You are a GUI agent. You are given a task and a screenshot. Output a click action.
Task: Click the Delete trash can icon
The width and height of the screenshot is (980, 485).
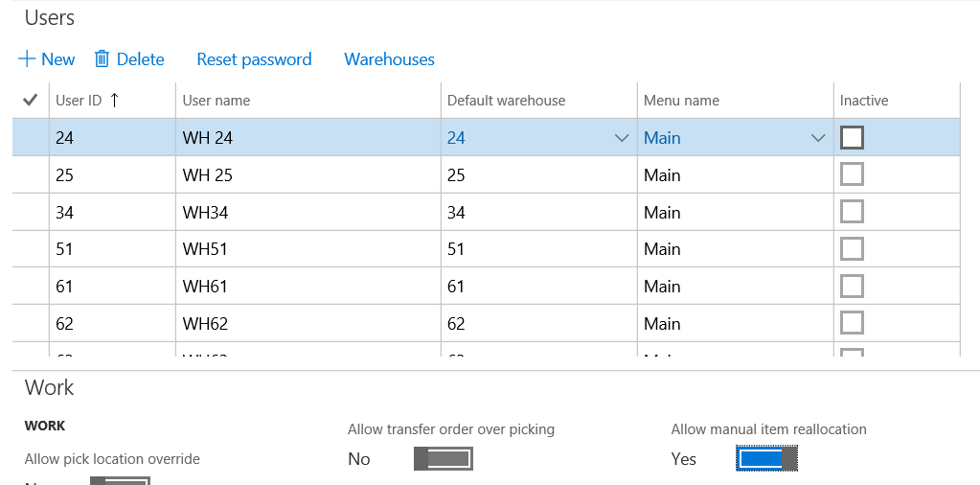103,59
